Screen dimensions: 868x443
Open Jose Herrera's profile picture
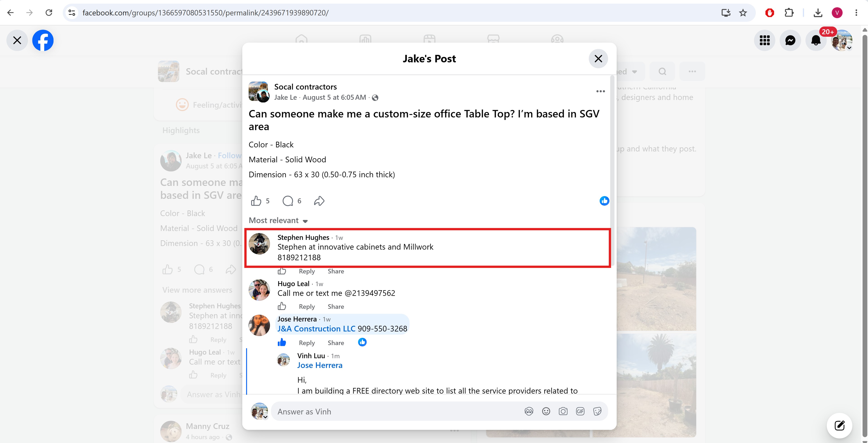tap(259, 325)
